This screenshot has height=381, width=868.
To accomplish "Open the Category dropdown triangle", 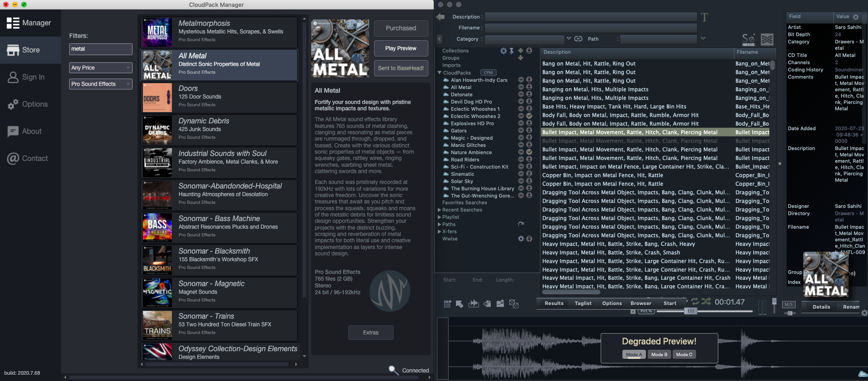I will [x=569, y=38].
